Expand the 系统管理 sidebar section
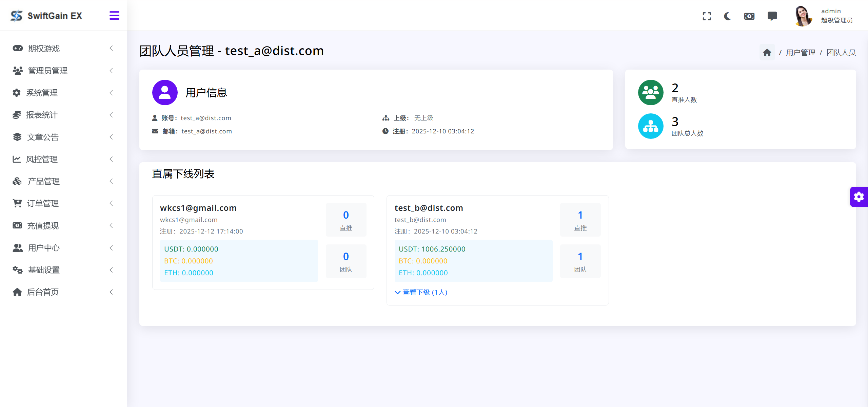The image size is (868, 407). click(x=42, y=93)
